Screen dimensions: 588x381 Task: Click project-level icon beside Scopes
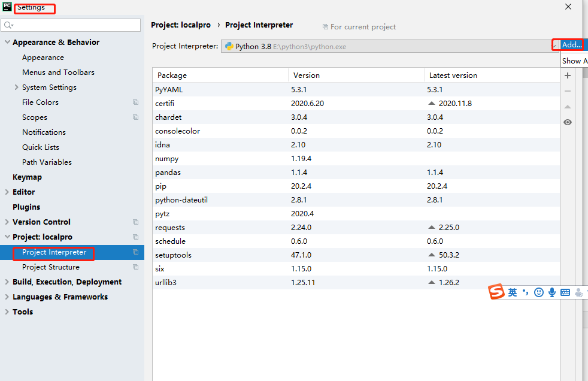point(136,117)
